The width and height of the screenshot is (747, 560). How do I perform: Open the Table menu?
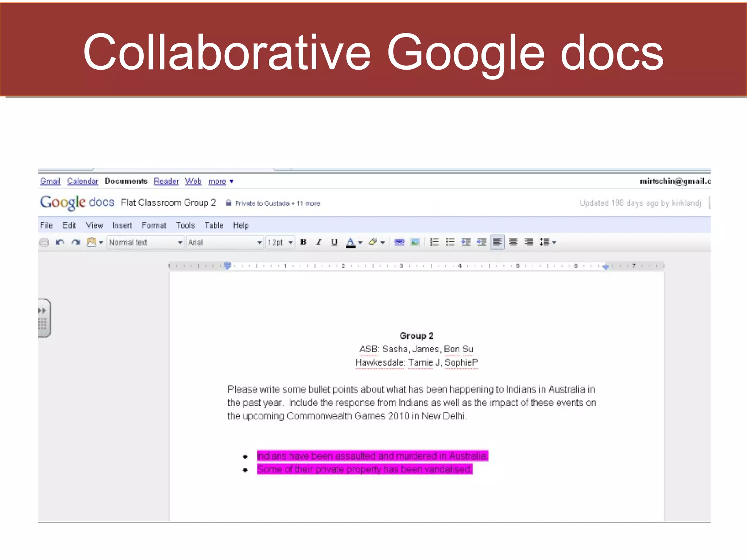tap(214, 225)
